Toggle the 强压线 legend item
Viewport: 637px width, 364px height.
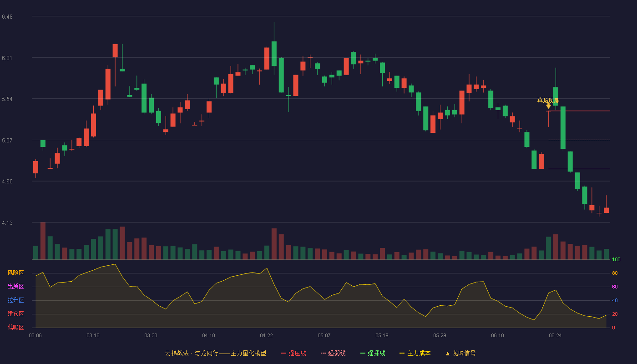[x=293, y=353]
